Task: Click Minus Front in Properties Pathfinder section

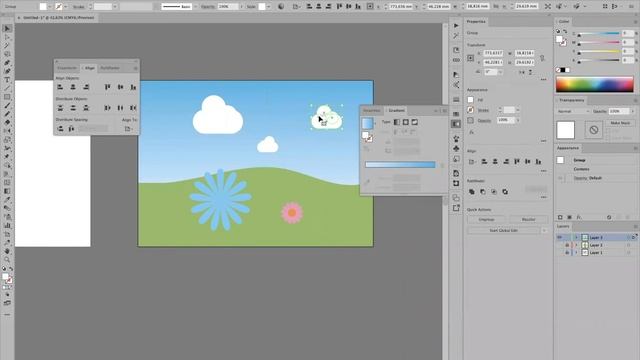Action: 483,191
